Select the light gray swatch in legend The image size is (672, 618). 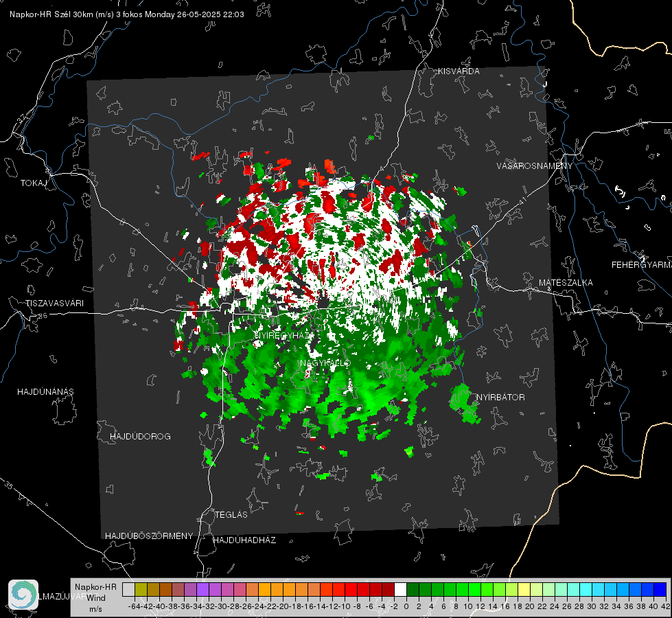[x=128, y=589]
